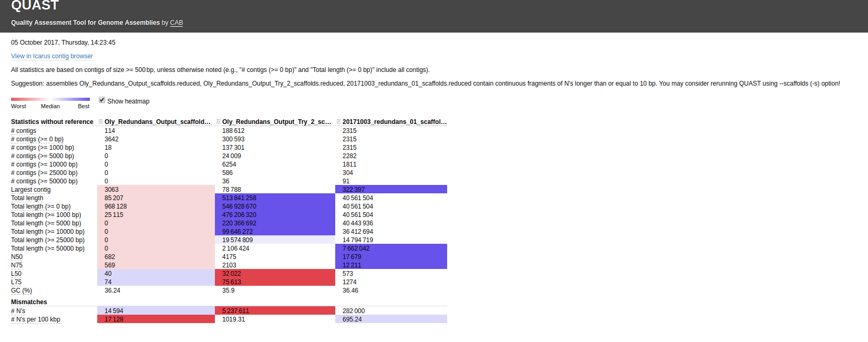Viewport: 868px width, 342px height.
Task: Open the CAB link in header
Action: click(177, 23)
